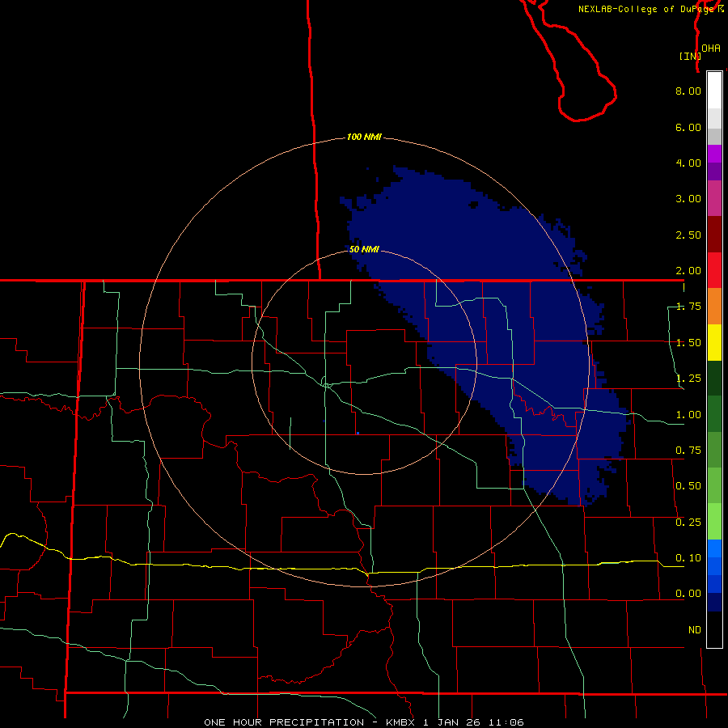The height and width of the screenshot is (728, 728).
Task: Click the "1.00" legend value
Action: 688,415
